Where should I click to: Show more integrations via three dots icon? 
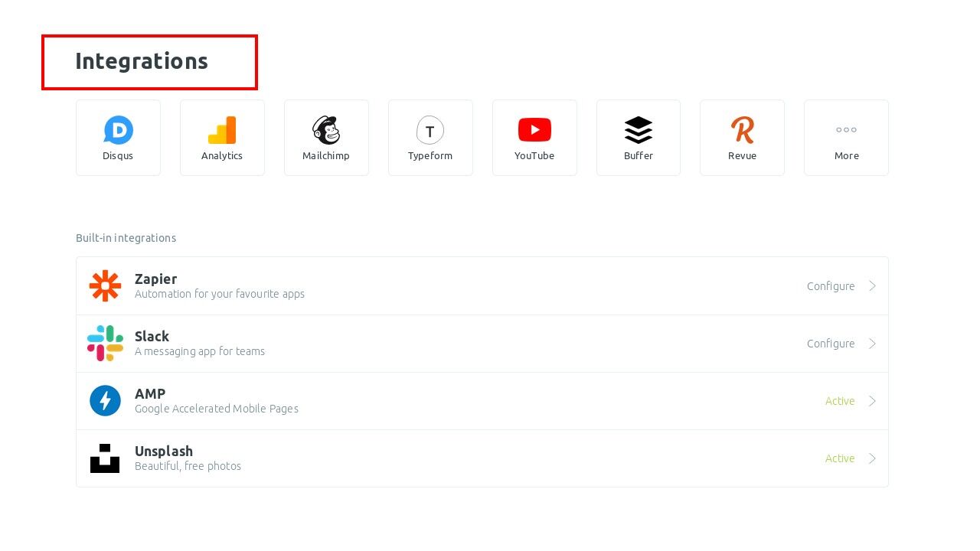coord(846,130)
